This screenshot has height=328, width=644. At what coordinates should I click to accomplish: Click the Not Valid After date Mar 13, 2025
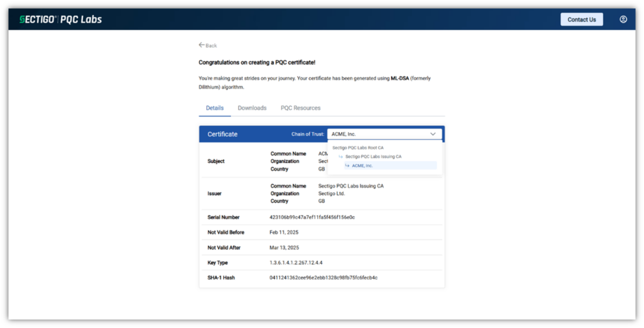284,247
